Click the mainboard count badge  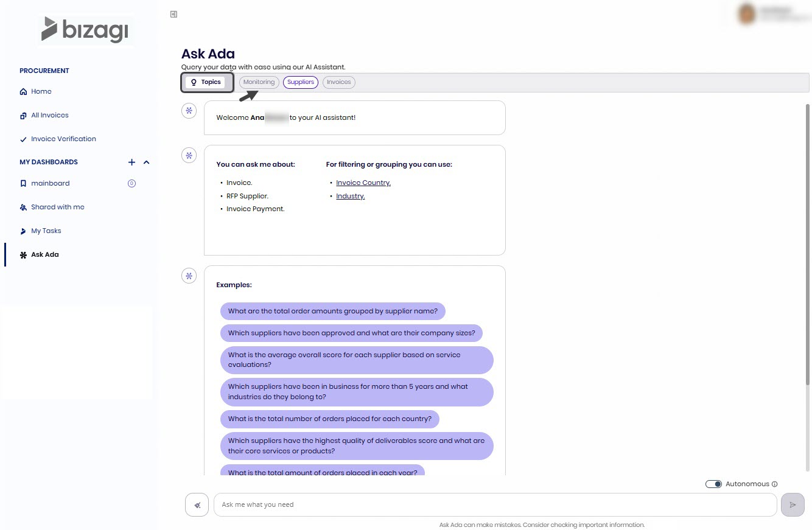point(131,183)
